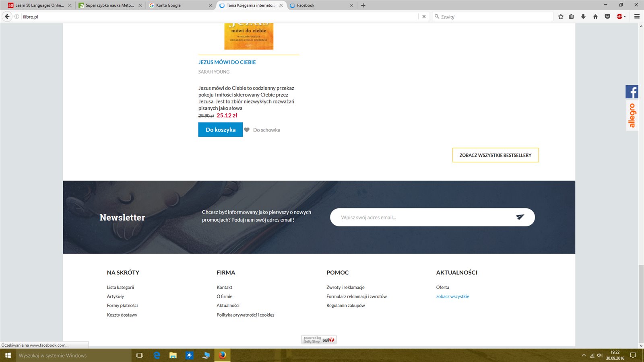Show hidden system tray icons chevron
The image size is (644, 362).
[x=584, y=356]
